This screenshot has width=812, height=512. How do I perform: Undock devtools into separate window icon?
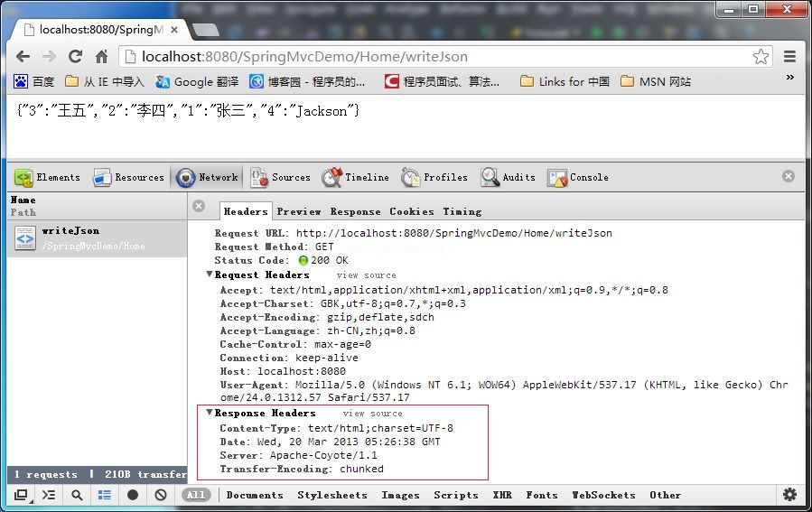click(22, 496)
